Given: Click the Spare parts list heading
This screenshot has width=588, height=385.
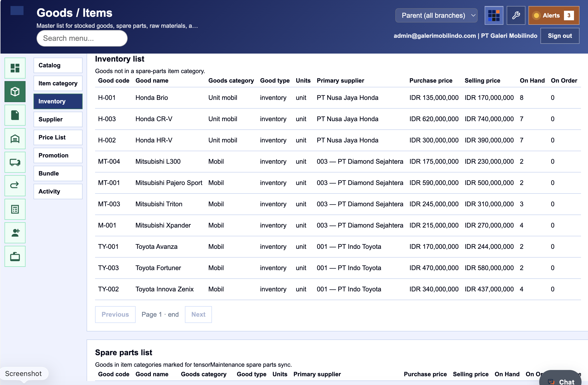Looking at the screenshot, I should click(x=124, y=352).
